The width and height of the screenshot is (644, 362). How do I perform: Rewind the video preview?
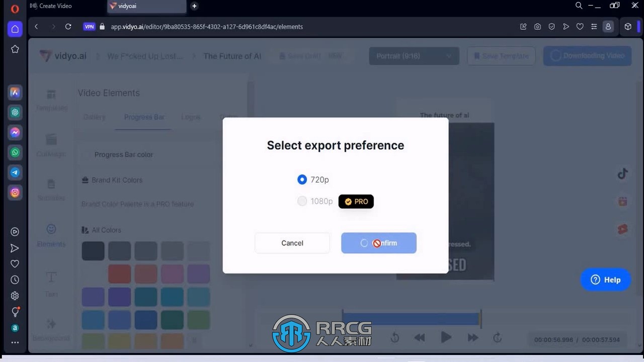tap(420, 338)
